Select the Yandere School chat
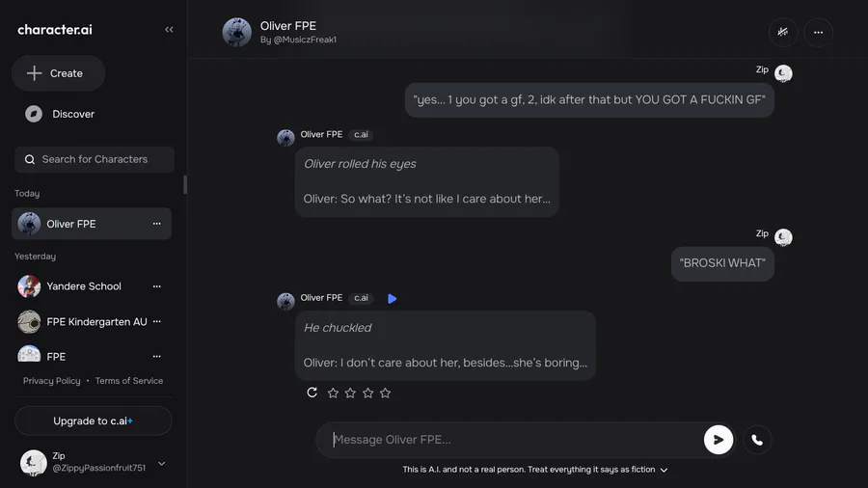The image size is (868, 488). (84, 286)
